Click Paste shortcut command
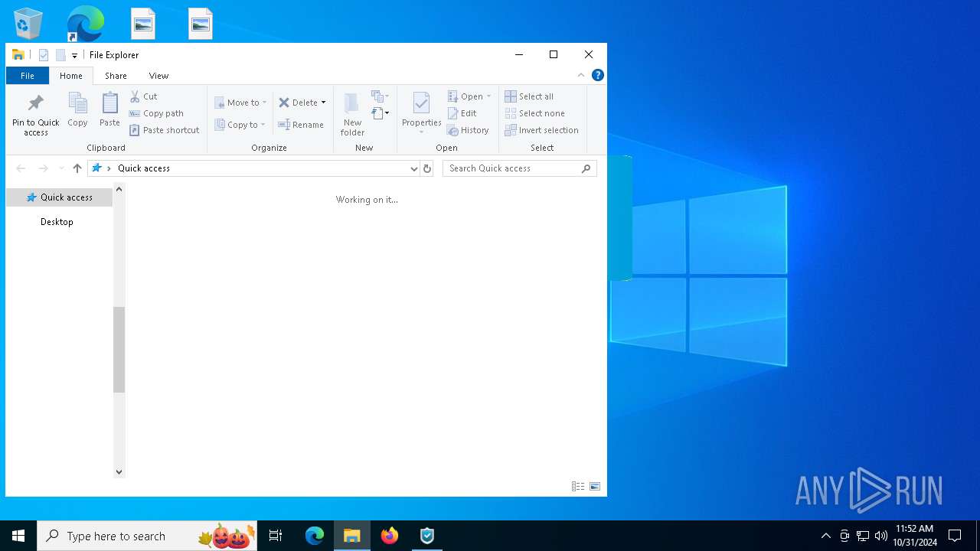 pos(165,130)
